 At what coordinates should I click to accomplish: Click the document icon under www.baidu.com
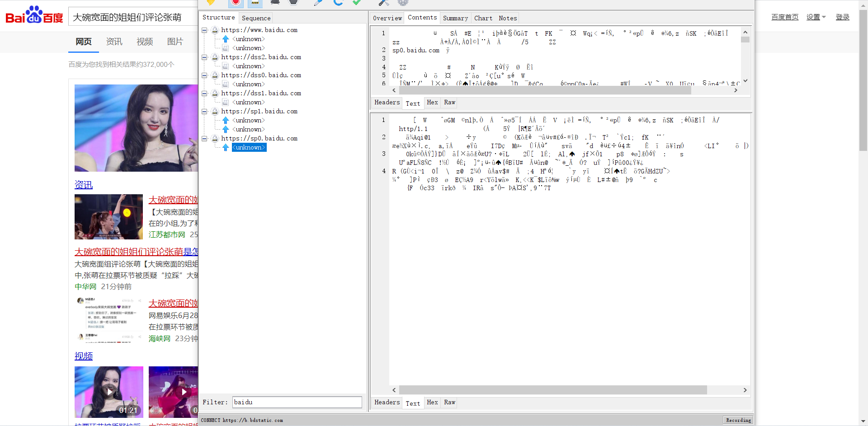(x=226, y=48)
